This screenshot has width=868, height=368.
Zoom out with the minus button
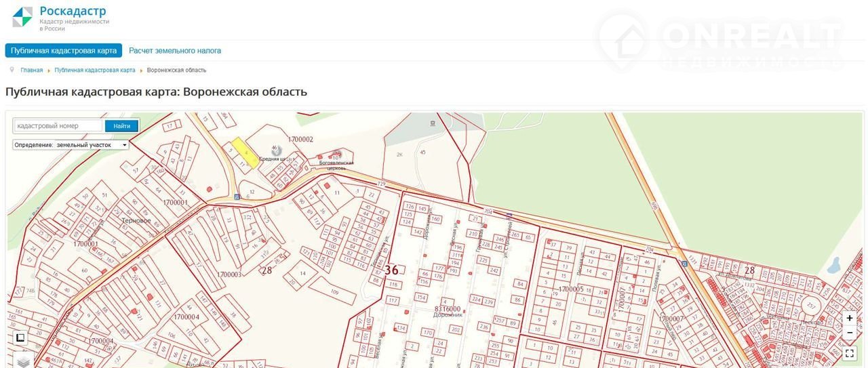tap(850, 333)
